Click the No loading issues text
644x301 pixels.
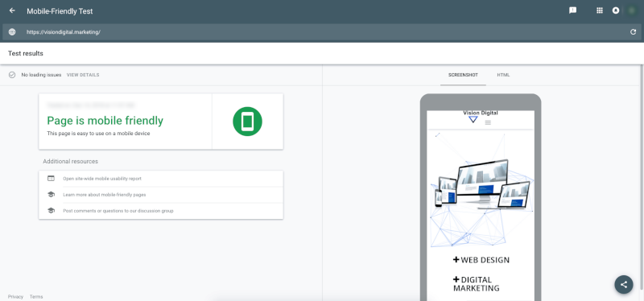pos(41,75)
